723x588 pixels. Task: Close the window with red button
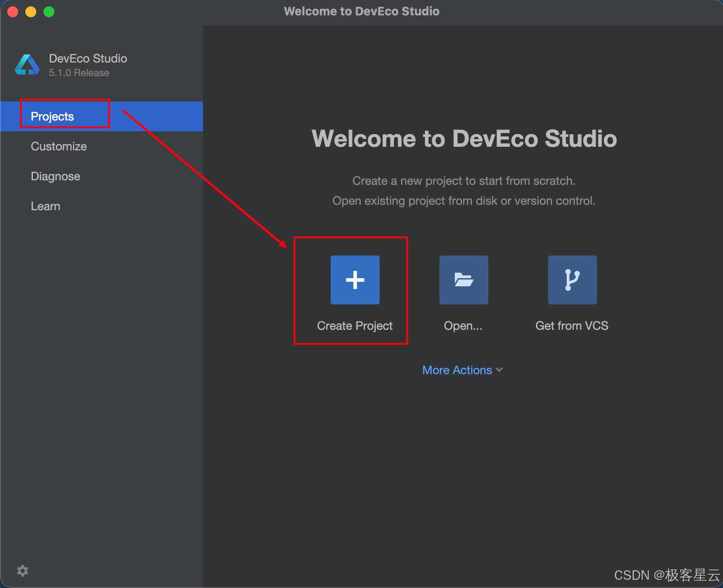coord(13,12)
